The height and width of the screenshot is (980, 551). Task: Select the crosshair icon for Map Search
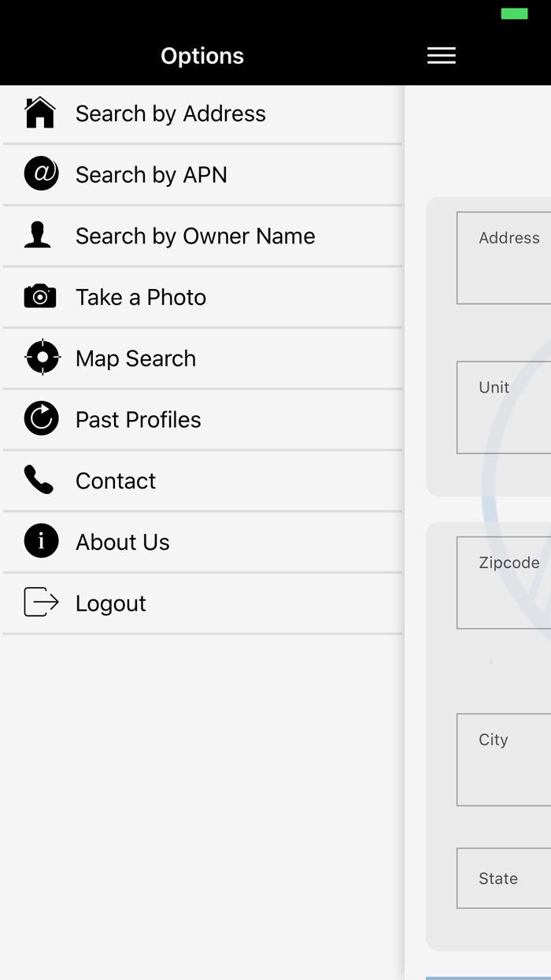click(x=42, y=357)
